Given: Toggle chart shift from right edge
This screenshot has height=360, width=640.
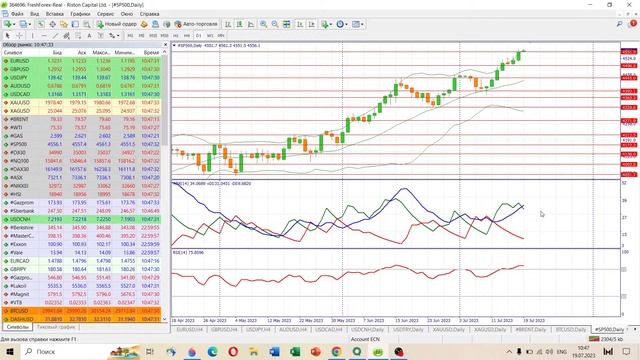Looking at the screenshot, I should coord(312,24).
